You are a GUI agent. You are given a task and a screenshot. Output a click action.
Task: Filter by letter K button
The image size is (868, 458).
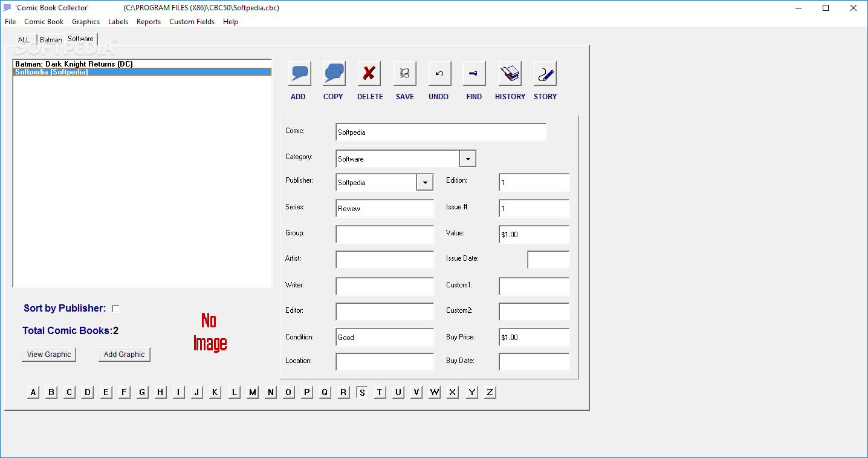215,392
